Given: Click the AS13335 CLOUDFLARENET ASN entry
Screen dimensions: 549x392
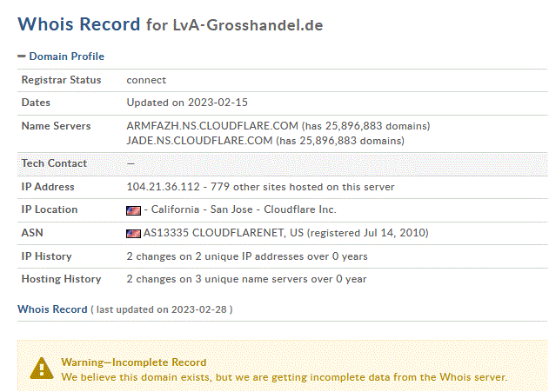Looking at the screenshot, I should pyautogui.click(x=224, y=233).
